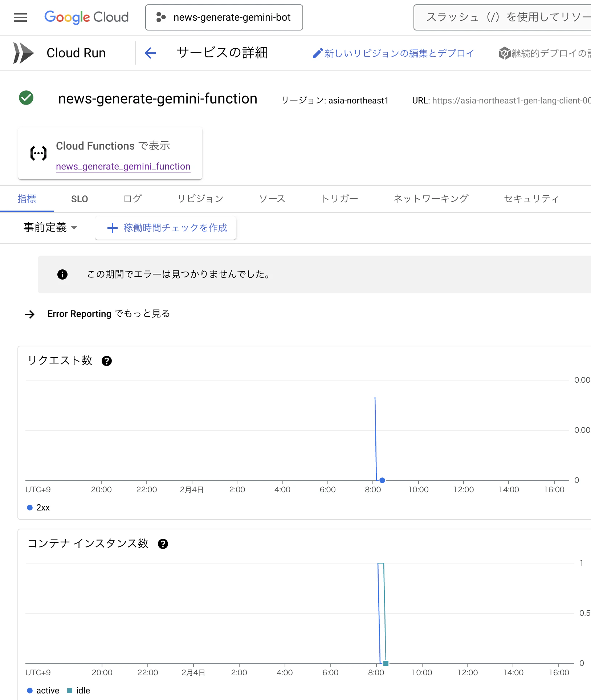
Task: Click the コンテナ インスタンス数 chart title
Action: tap(88, 544)
